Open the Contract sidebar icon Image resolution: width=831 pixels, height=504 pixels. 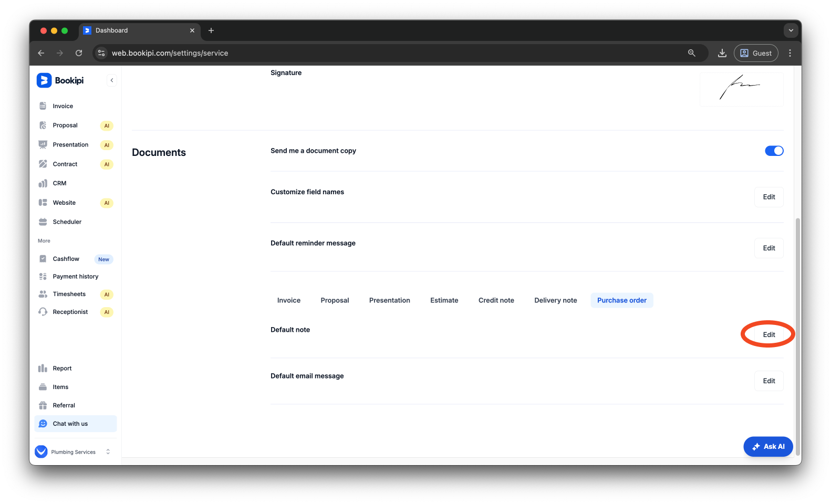click(x=43, y=164)
